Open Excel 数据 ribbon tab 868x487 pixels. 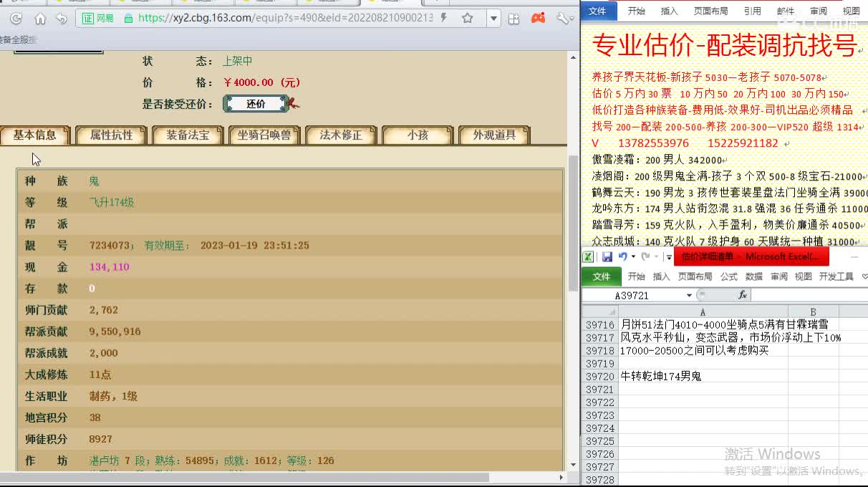754,276
